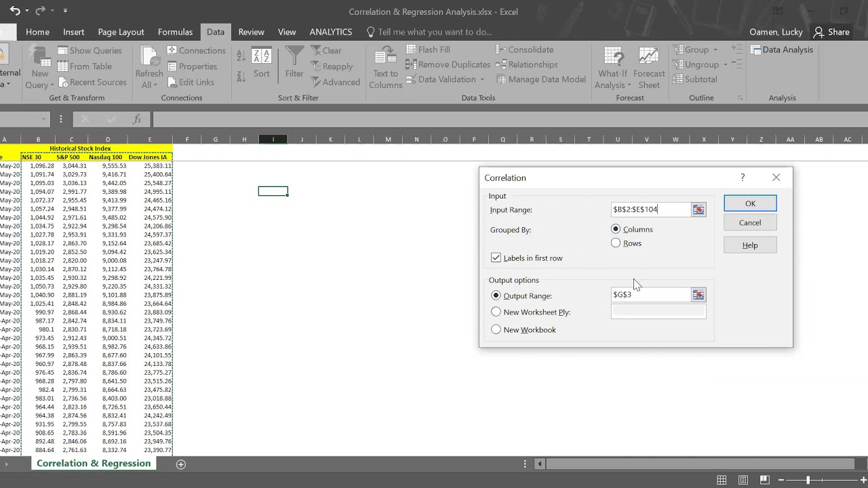
Task: Switch to the Insert tab
Action: (74, 32)
